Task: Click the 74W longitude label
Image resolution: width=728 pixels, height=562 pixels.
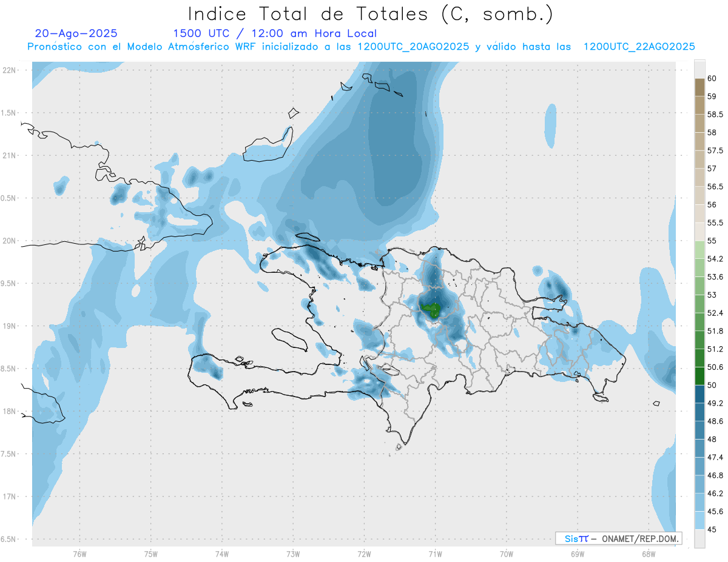Action: click(x=221, y=554)
